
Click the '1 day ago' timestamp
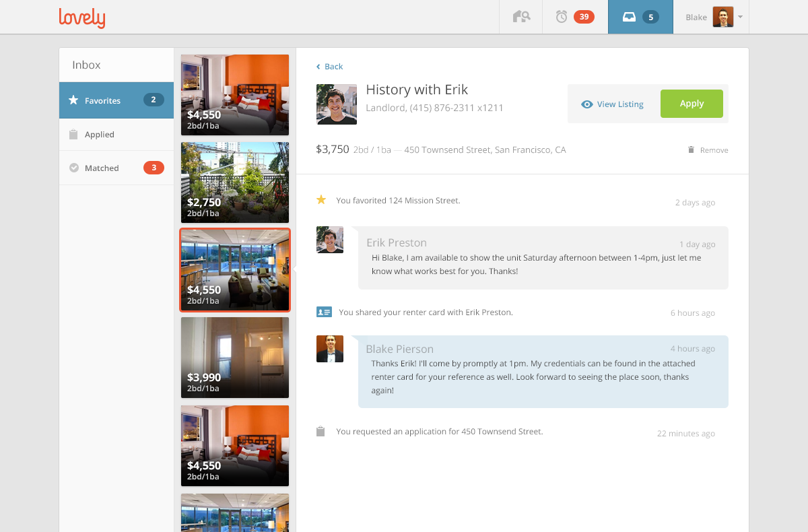click(x=697, y=244)
